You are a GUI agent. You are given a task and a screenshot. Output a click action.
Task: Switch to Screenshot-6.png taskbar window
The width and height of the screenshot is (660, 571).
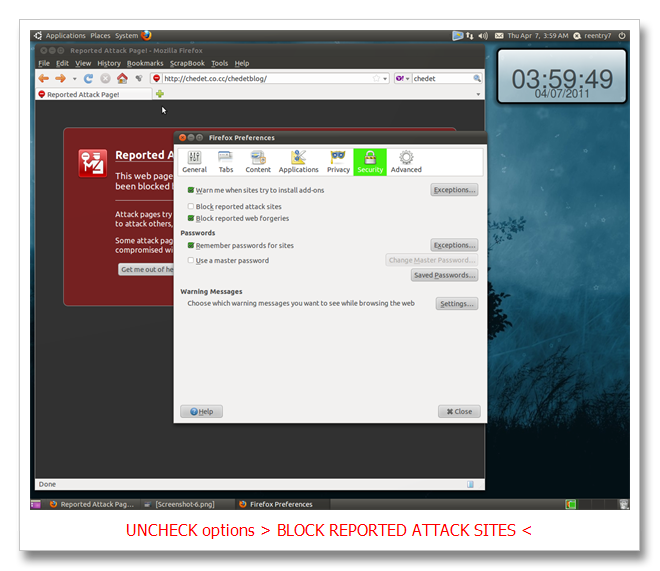[185, 504]
